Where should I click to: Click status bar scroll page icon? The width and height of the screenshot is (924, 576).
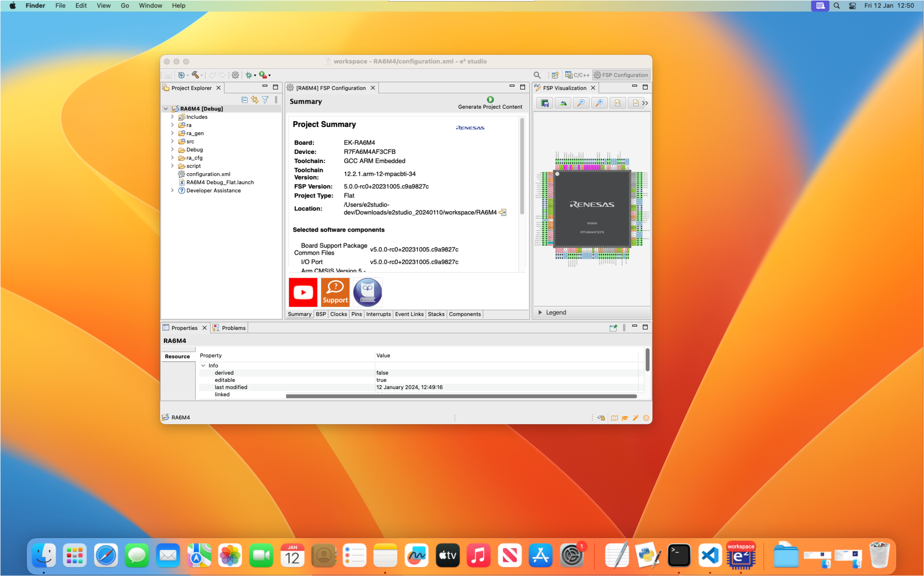[x=601, y=418]
